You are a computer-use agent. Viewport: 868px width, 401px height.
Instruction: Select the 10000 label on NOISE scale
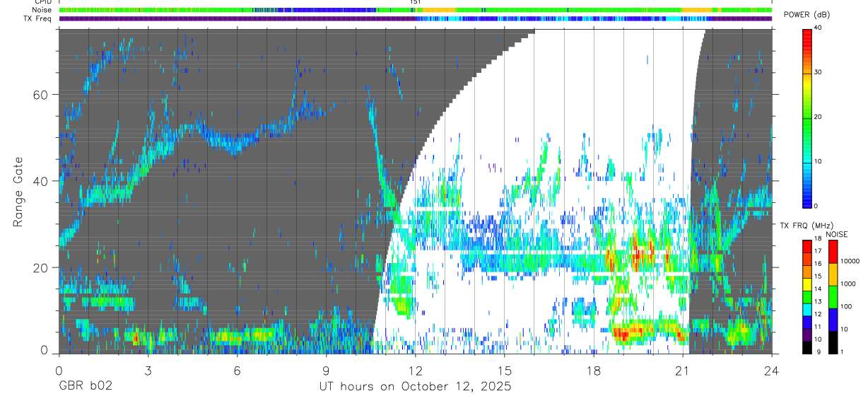coord(850,261)
